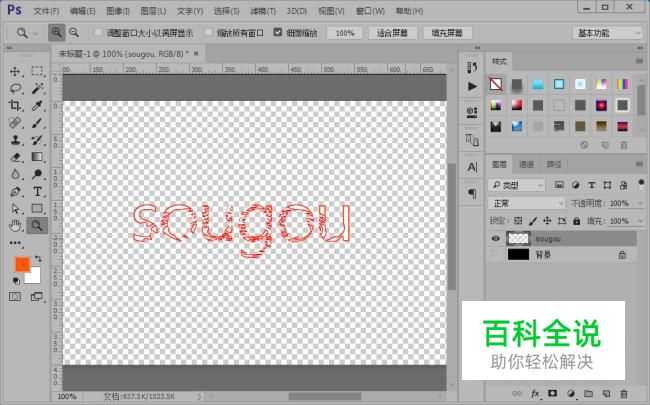Viewport: 650px width, 405px height.
Task: Switch to the 通道 tab
Action: [x=526, y=165]
